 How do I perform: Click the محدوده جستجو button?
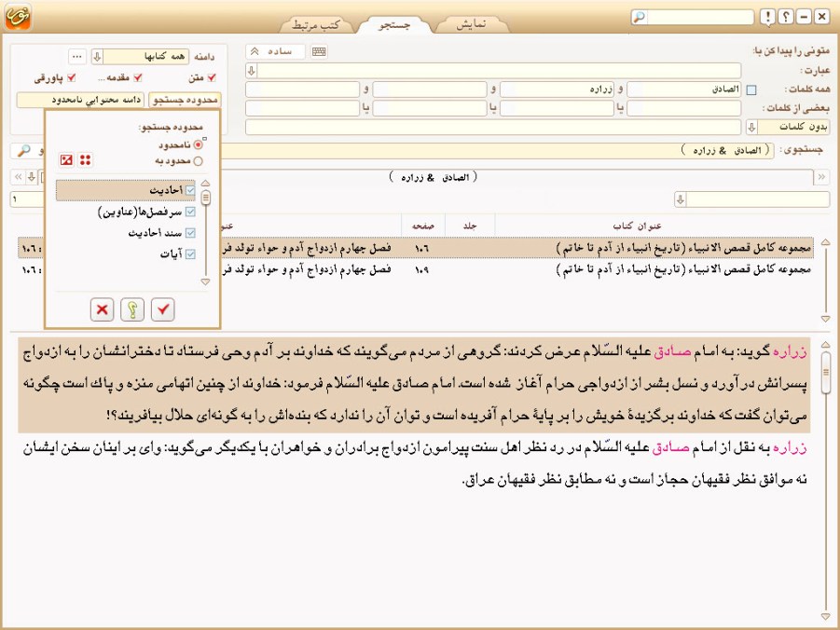(185, 100)
